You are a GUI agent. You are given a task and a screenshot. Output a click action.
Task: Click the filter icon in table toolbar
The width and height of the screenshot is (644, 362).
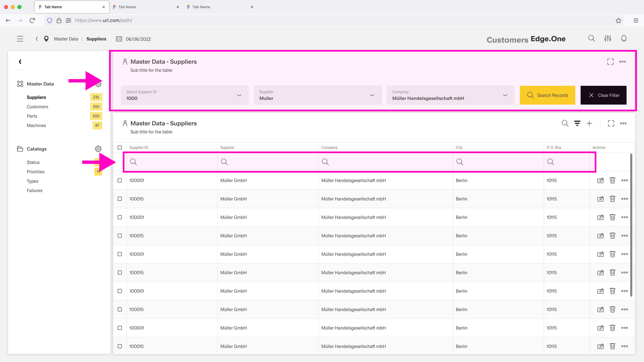[x=577, y=124]
